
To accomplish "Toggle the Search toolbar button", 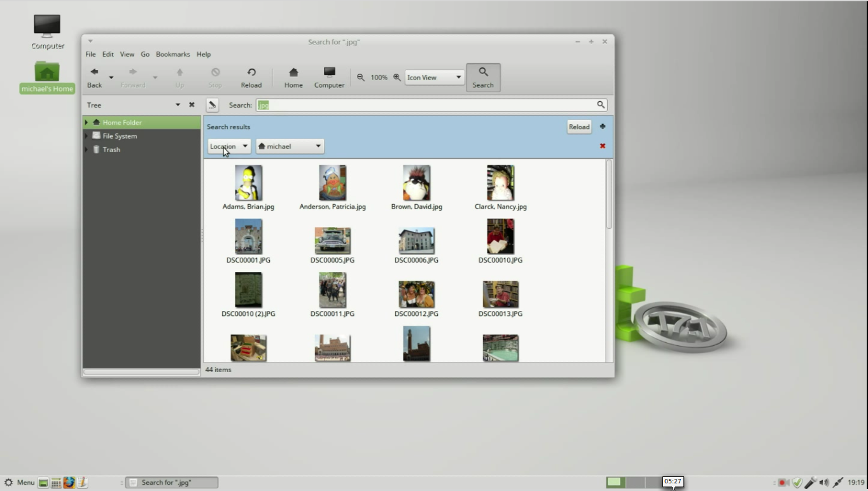I will pyautogui.click(x=483, y=78).
